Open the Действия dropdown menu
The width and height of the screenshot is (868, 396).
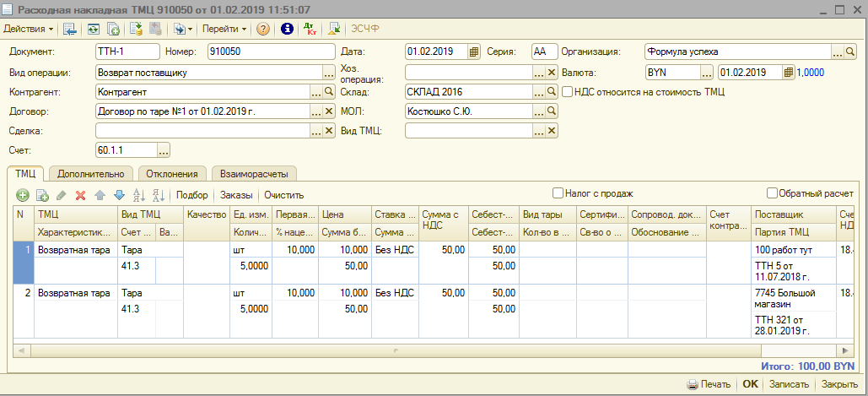[x=29, y=29]
